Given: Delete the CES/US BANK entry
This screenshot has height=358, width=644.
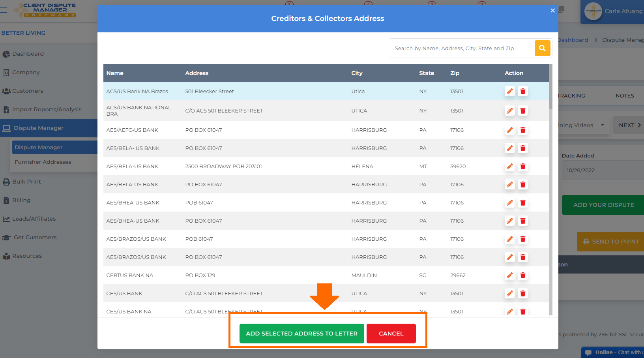Looking at the screenshot, I should click(523, 293).
